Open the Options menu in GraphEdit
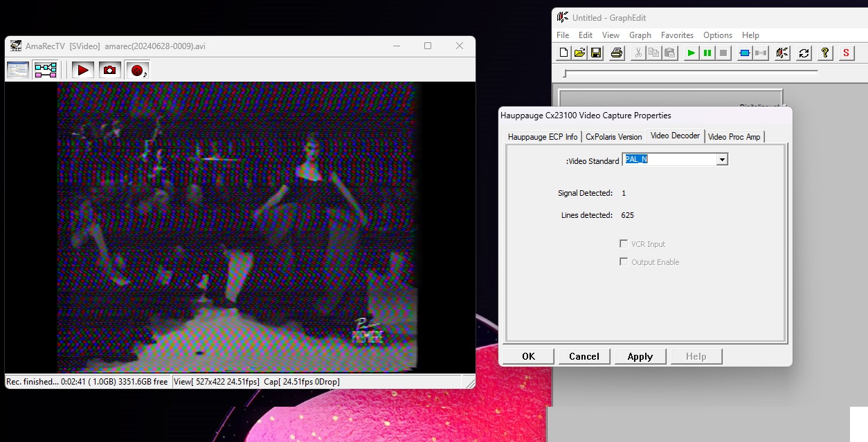 tap(718, 35)
